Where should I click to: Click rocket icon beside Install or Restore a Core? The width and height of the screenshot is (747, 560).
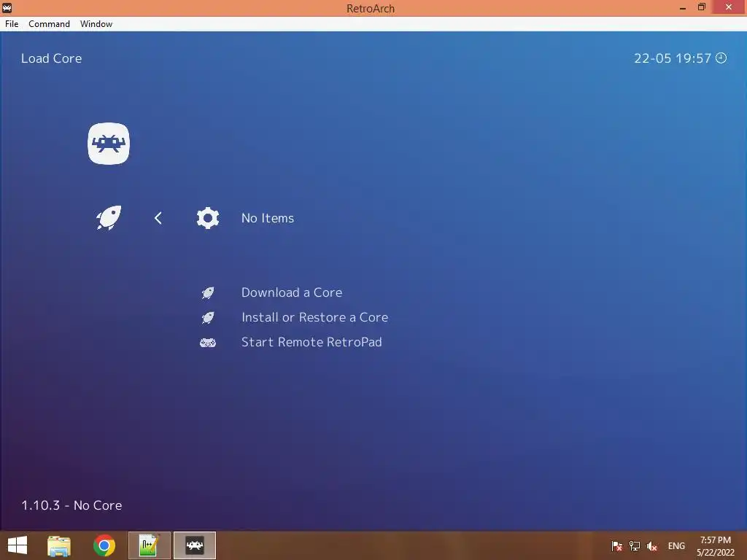pyautogui.click(x=208, y=317)
